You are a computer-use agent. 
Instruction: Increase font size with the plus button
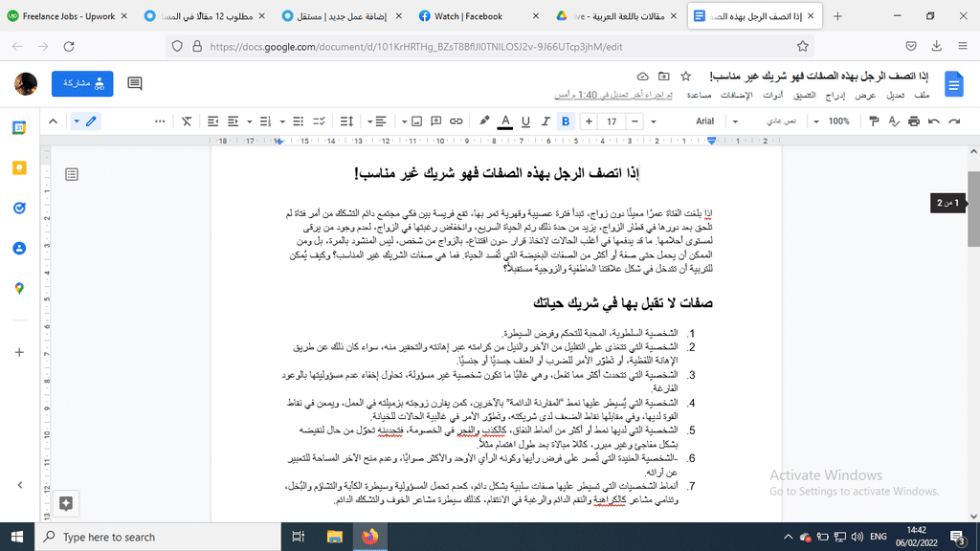point(589,121)
